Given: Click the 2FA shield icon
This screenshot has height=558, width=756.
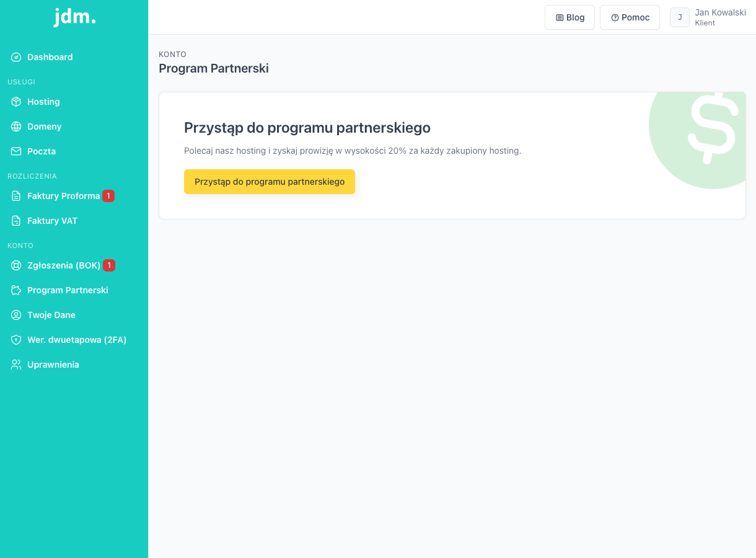Looking at the screenshot, I should tap(16, 340).
